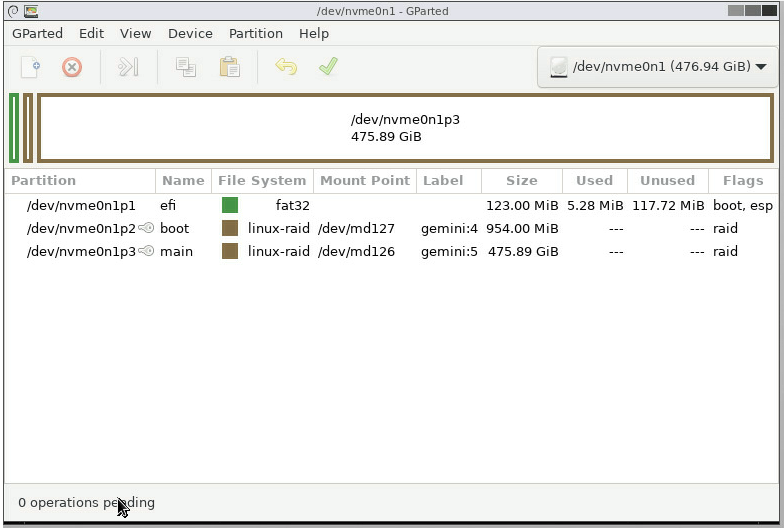Click the 'raid' flag in the boot row
Screen dimensions: 784x528
pyautogui.click(x=725, y=228)
